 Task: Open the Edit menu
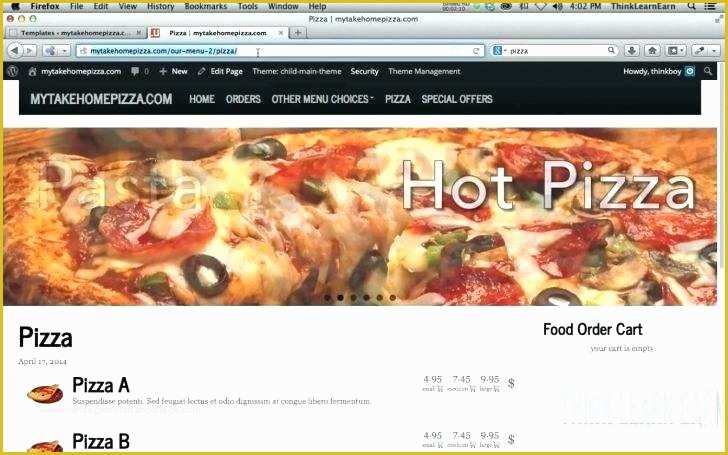pyautogui.click(x=100, y=6)
